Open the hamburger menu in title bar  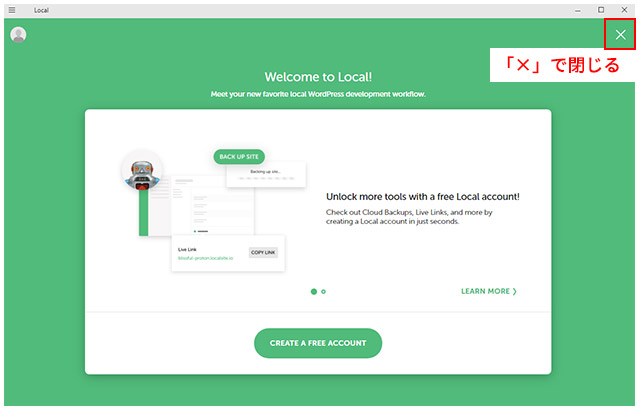pyautogui.click(x=12, y=10)
